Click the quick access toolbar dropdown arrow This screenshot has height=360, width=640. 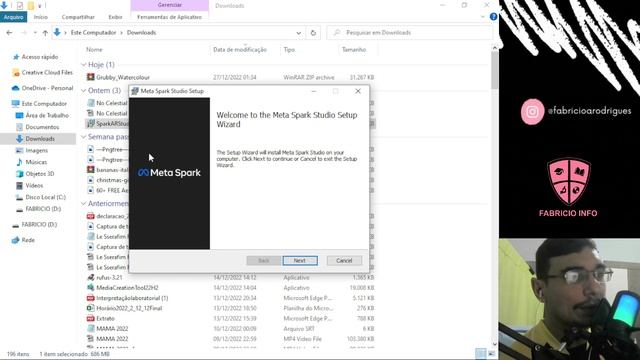40,6
